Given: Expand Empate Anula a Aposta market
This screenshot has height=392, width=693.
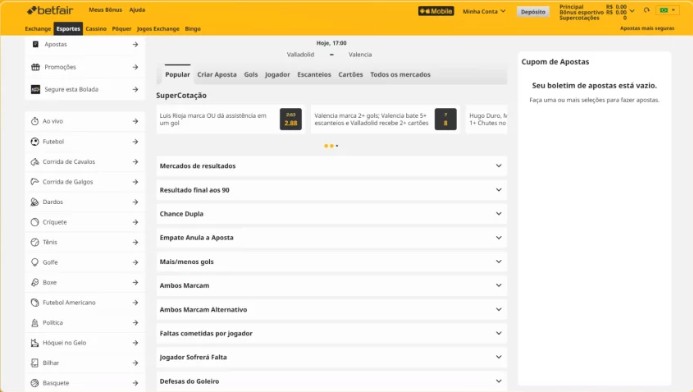Looking at the screenshot, I should [x=331, y=238].
